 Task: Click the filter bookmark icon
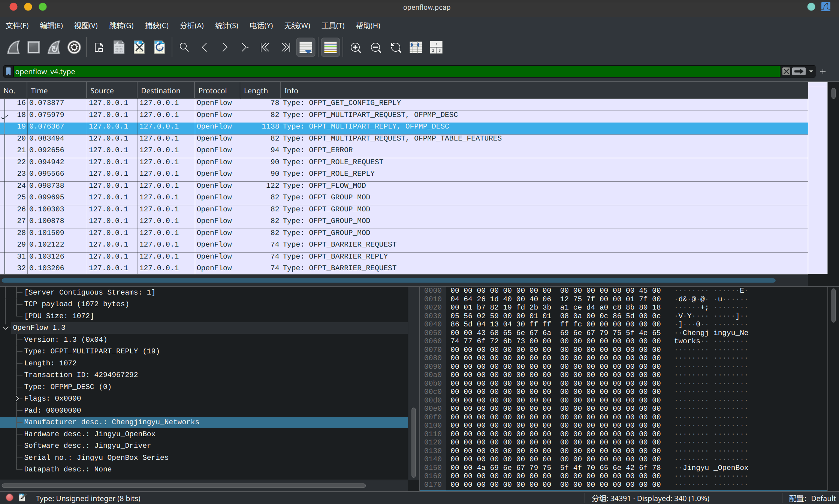click(8, 72)
